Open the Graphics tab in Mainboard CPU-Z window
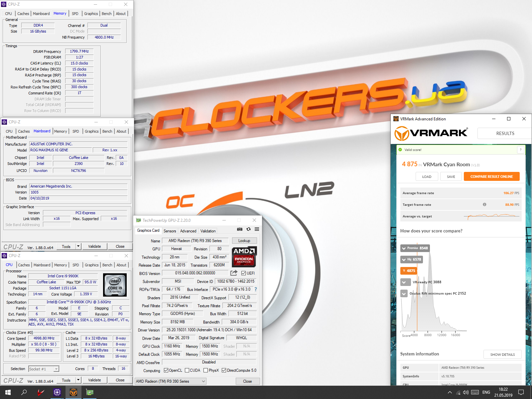Screen dimensions: 532x399 click(x=92, y=131)
